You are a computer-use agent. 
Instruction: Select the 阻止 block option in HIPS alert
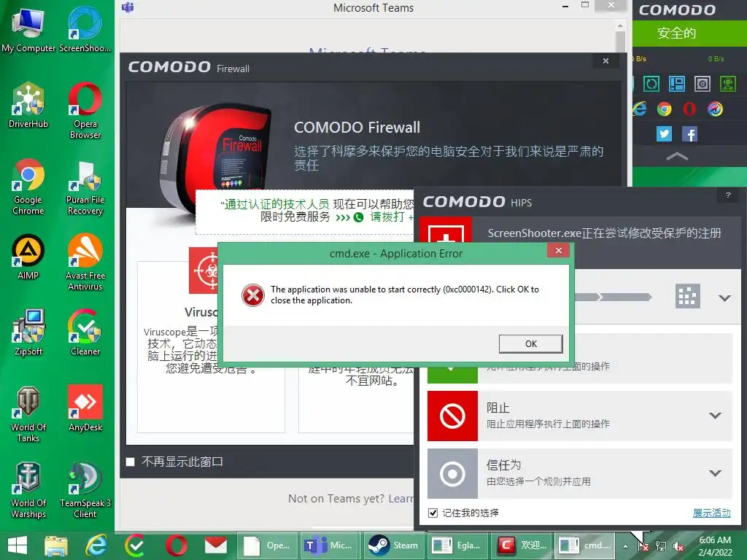[x=579, y=416]
